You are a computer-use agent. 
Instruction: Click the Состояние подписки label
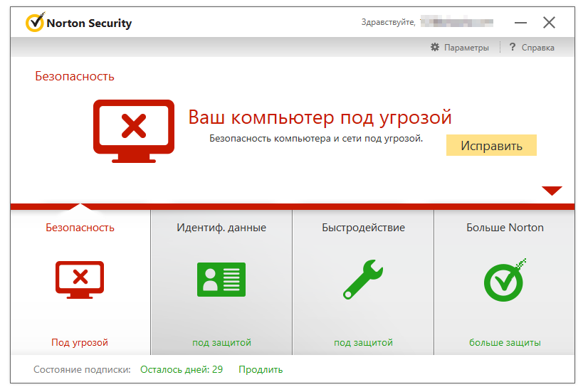pyautogui.click(x=82, y=369)
